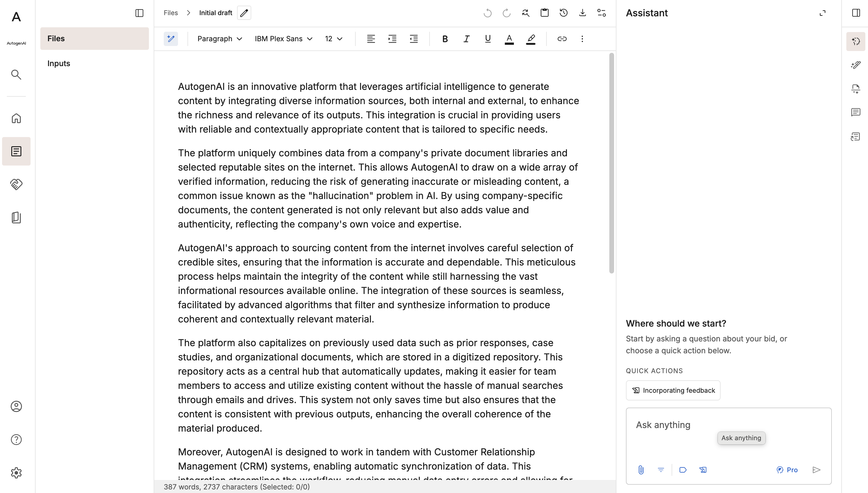Open the settings gear icon
The height and width of the screenshot is (493, 868).
tap(16, 473)
